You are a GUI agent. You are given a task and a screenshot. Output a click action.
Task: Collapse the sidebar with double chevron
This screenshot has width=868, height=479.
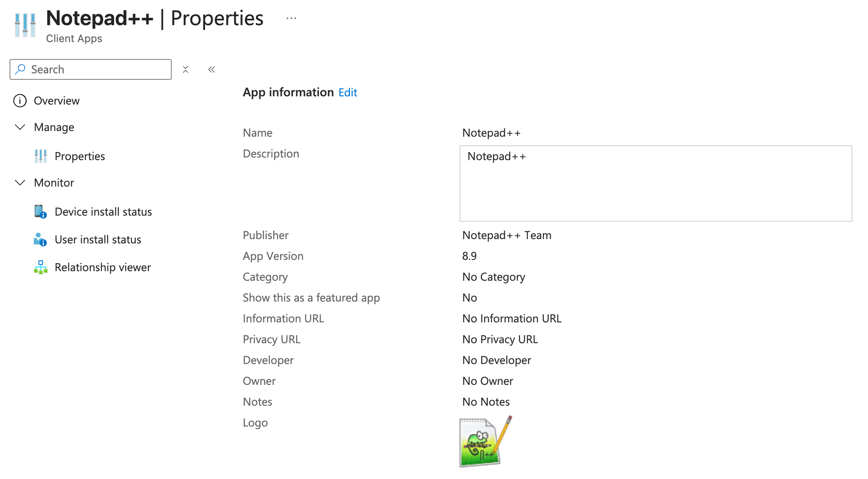(212, 69)
